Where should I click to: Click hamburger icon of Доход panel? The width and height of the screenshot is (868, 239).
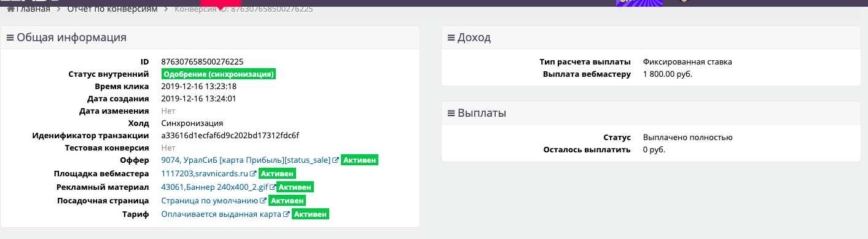(451, 37)
